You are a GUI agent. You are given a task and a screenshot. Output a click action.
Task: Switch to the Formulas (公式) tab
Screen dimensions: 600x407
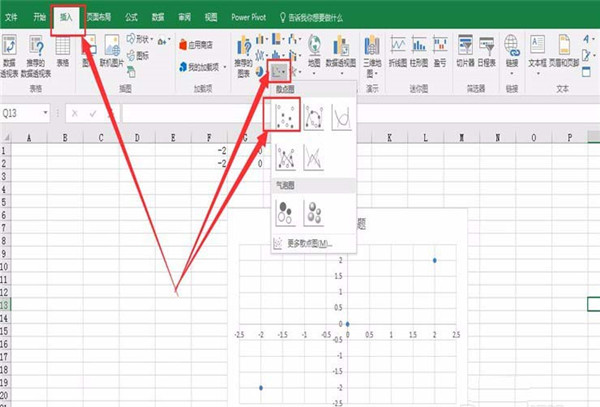(131, 17)
